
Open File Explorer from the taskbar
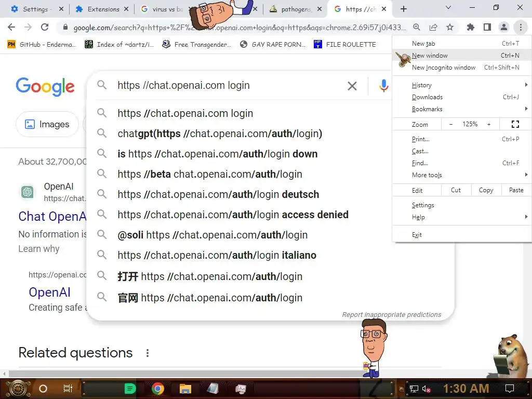pyautogui.click(x=185, y=389)
